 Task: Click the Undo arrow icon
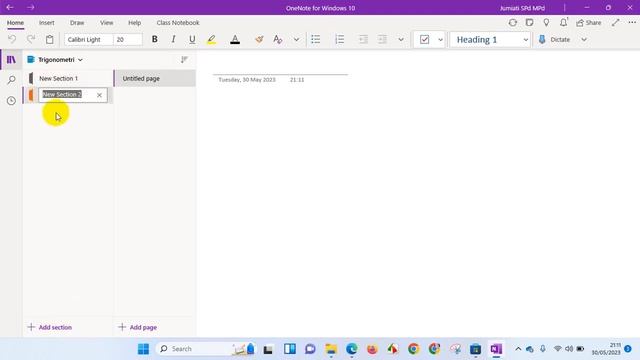(x=12, y=39)
